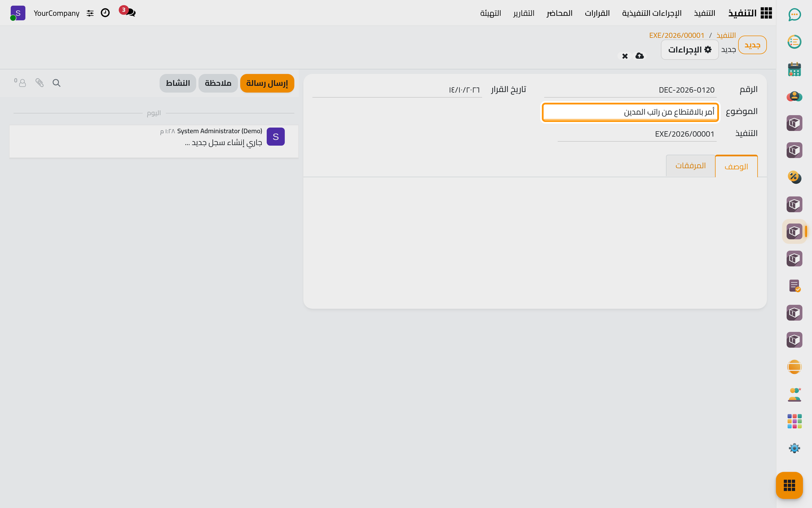Open the Discuss chat bubble icon in sidebar
Viewport: 812px width, 508px height.
pyautogui.click(x=794, y=15)
